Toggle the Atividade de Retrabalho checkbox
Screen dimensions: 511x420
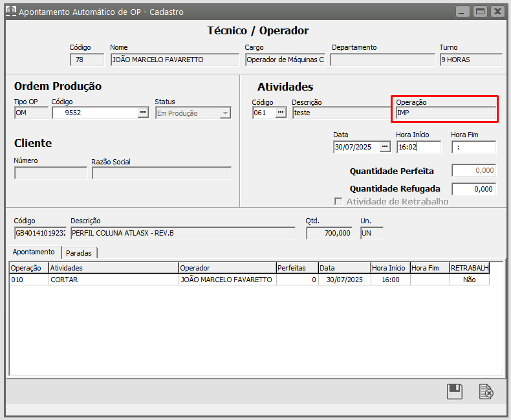(338, 201)
